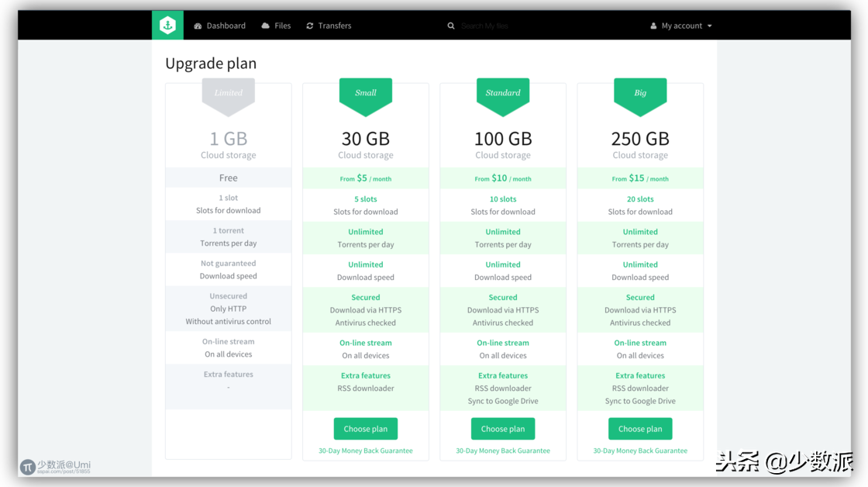Open Small plan 30-Day Money Back Guarantee link
868x487 pixels.
point(366,451)
